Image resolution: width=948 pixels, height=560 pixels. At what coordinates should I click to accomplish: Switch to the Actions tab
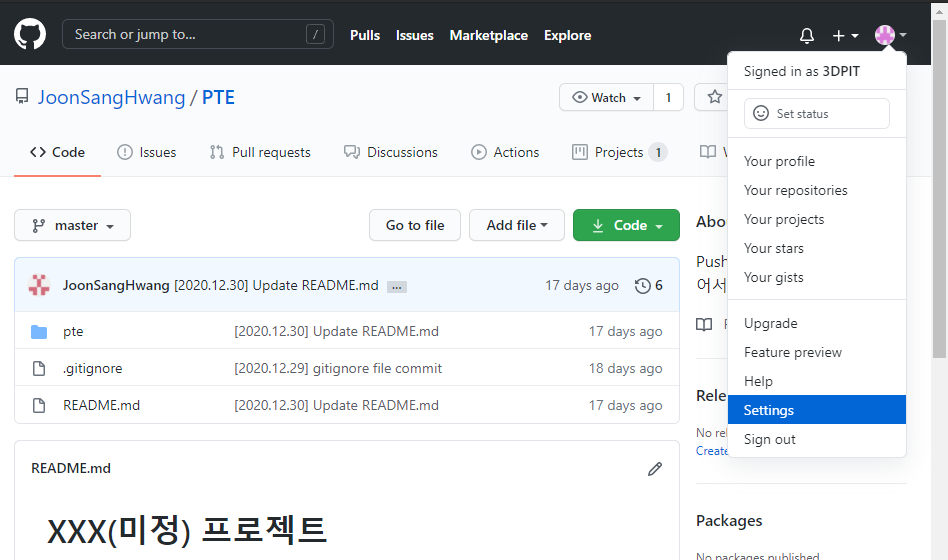(x=505, y=152)
